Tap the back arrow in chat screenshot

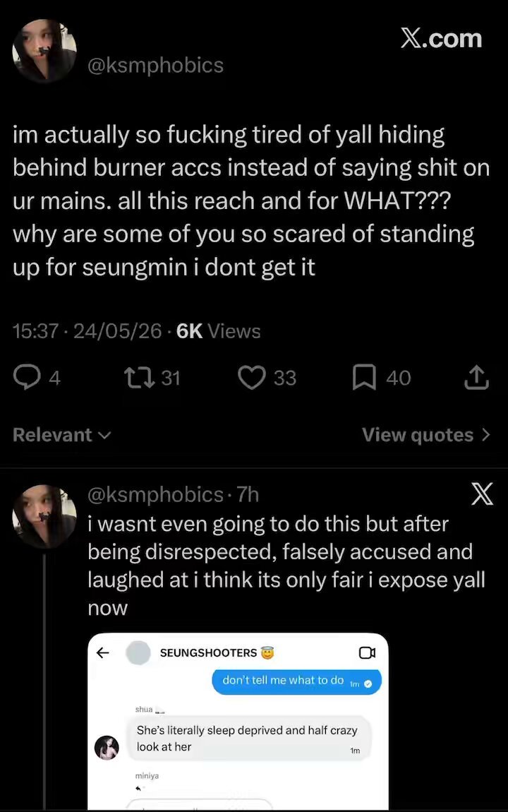(103, 652)
